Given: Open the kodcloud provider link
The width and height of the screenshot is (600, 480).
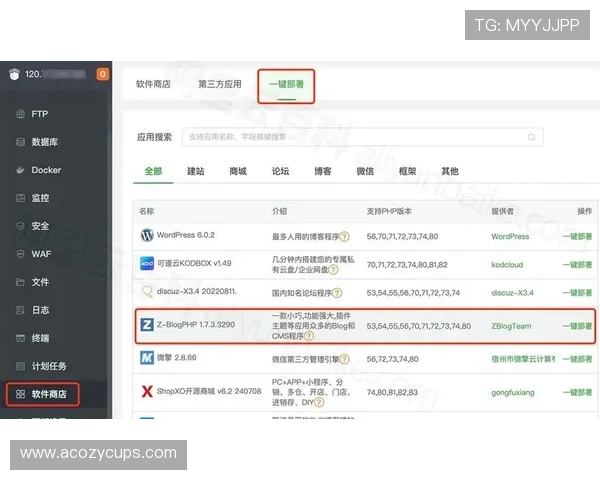Looking at the screenshot, I should pyautogui.click(x=507, y=265).
